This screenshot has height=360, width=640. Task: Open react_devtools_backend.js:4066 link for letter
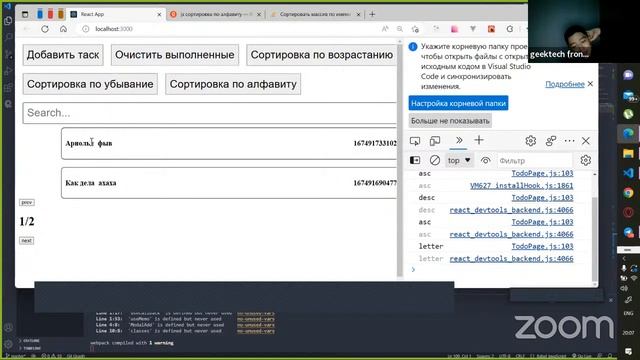[511, 259]
